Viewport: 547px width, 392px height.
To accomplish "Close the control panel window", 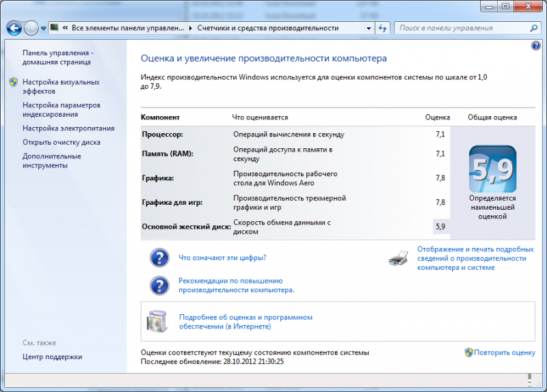I will [x=528, y=6].
